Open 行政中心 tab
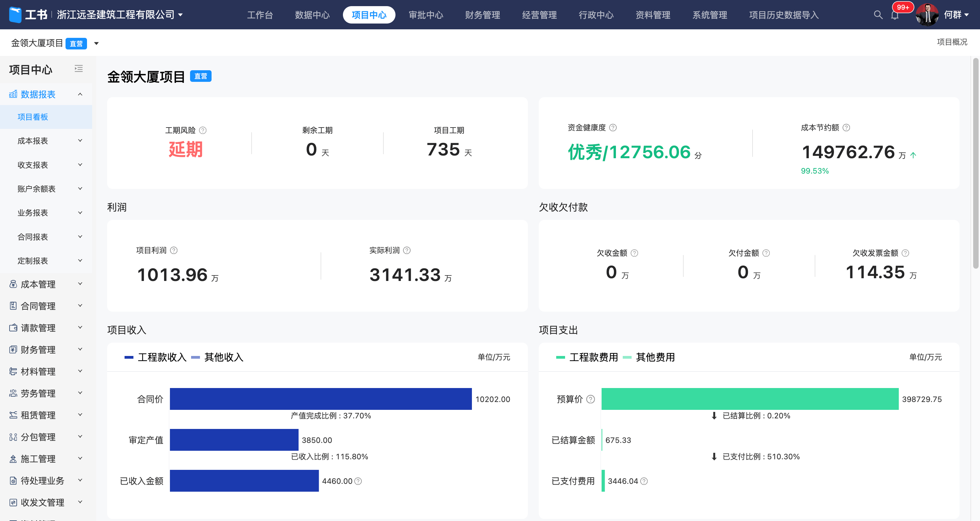 (596, 15)
